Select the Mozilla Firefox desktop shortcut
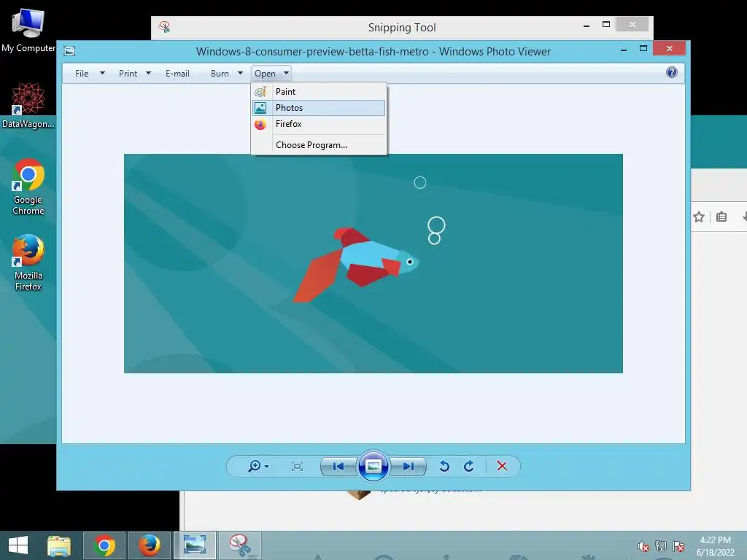 (x=28, y=262)
